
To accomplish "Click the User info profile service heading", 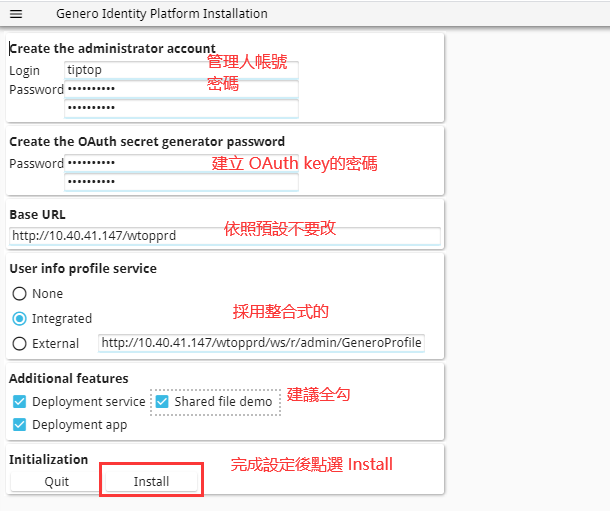I will (83, 269).
